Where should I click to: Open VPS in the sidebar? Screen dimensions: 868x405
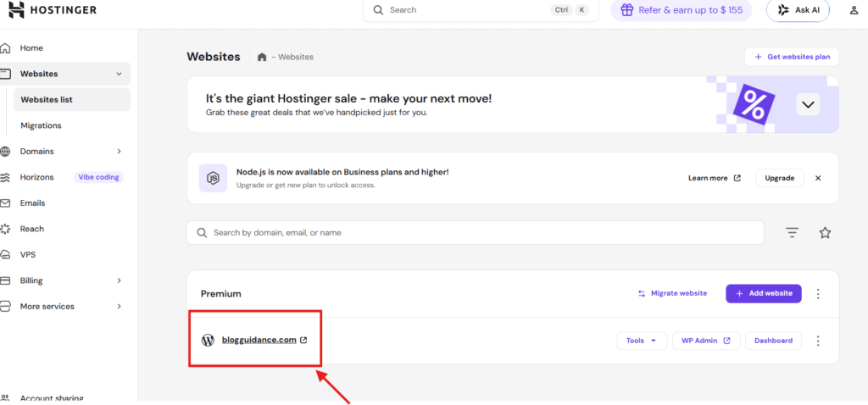28,254
